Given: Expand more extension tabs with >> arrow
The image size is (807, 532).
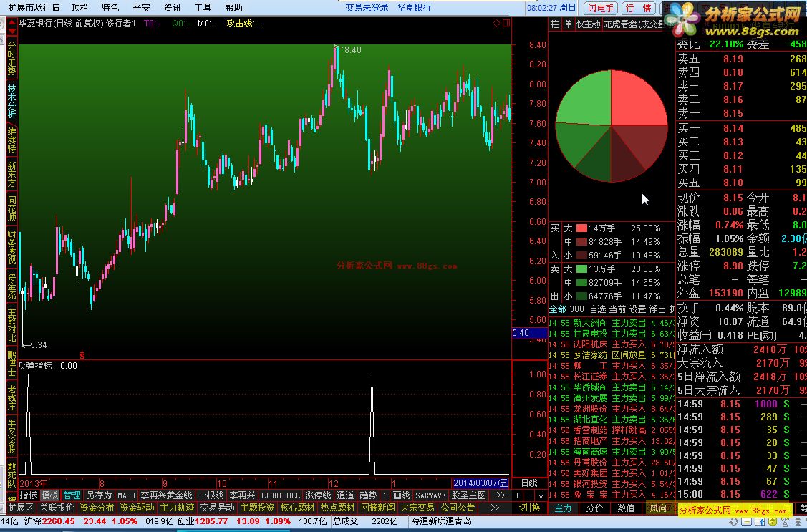Looking at the screenshot, I should pos(494,508).
